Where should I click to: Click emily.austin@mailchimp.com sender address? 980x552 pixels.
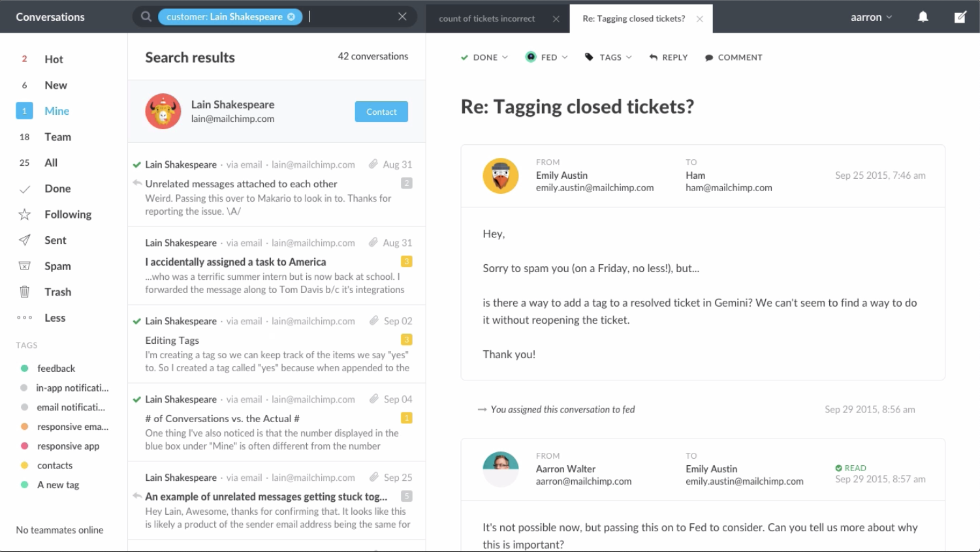595,188
